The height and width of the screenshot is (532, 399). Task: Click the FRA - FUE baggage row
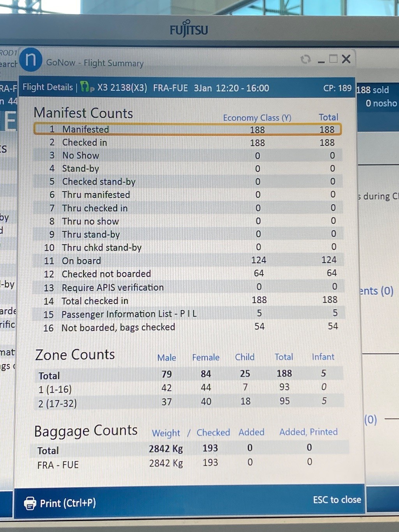pyautogui.click(x=187, y=464)
